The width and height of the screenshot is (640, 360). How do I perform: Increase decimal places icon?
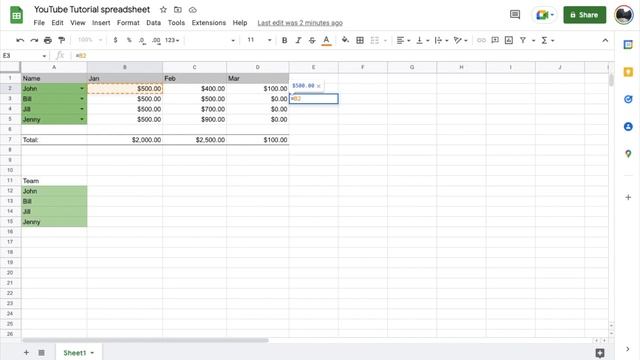(x=156, y=40)
